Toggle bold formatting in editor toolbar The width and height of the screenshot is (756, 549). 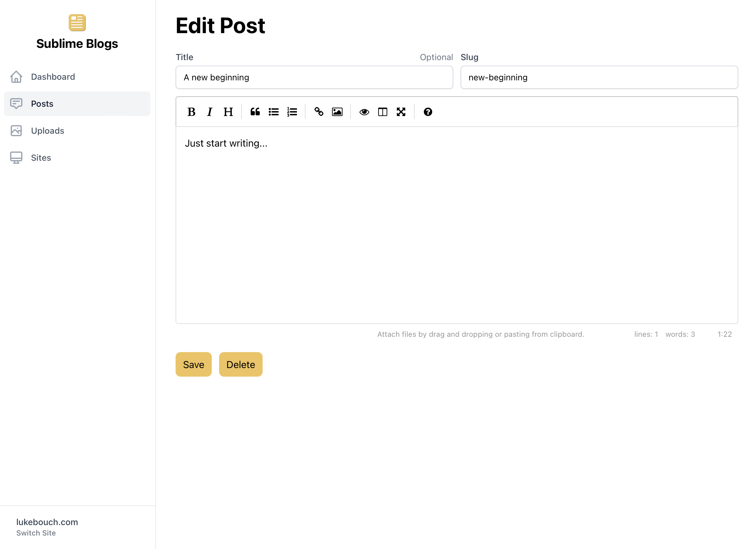click(x=191, y=112)
